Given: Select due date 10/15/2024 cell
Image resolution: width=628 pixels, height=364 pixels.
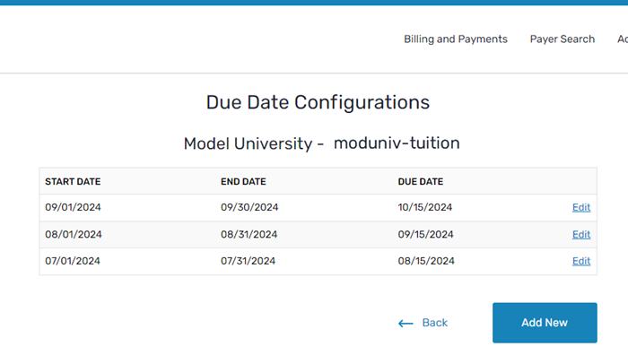Looking at the screenshot, I should click(x=425, y=207).
